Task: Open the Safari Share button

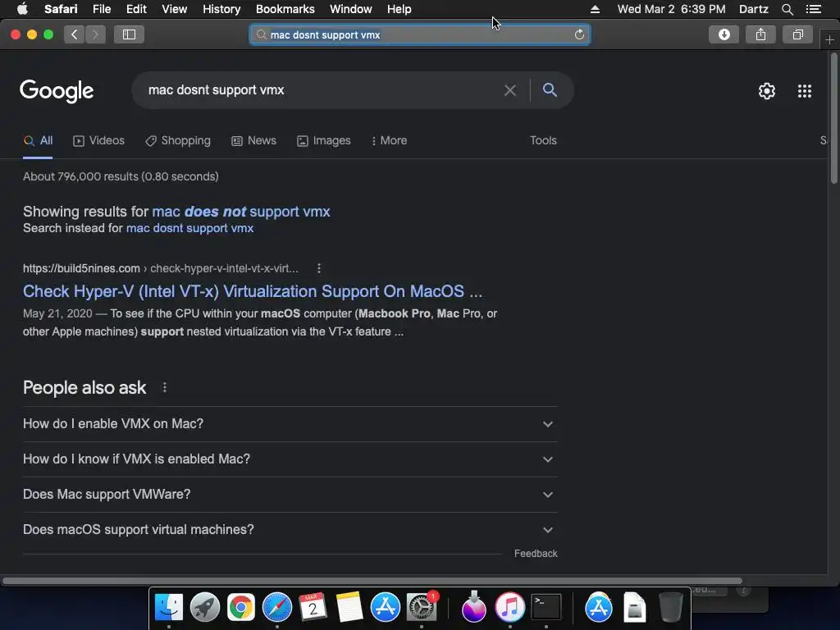Action: (760, 34)
